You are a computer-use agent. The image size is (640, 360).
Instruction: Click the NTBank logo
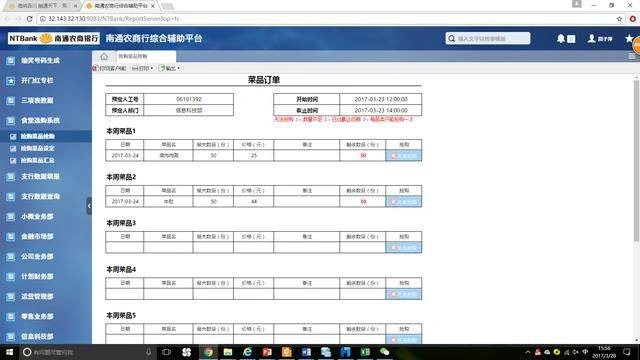click(53, 38)
